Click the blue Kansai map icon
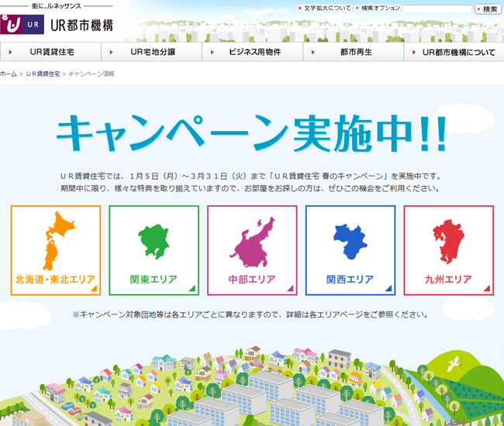This screenshot has width=504, height=426. click(x=350, y=242)
